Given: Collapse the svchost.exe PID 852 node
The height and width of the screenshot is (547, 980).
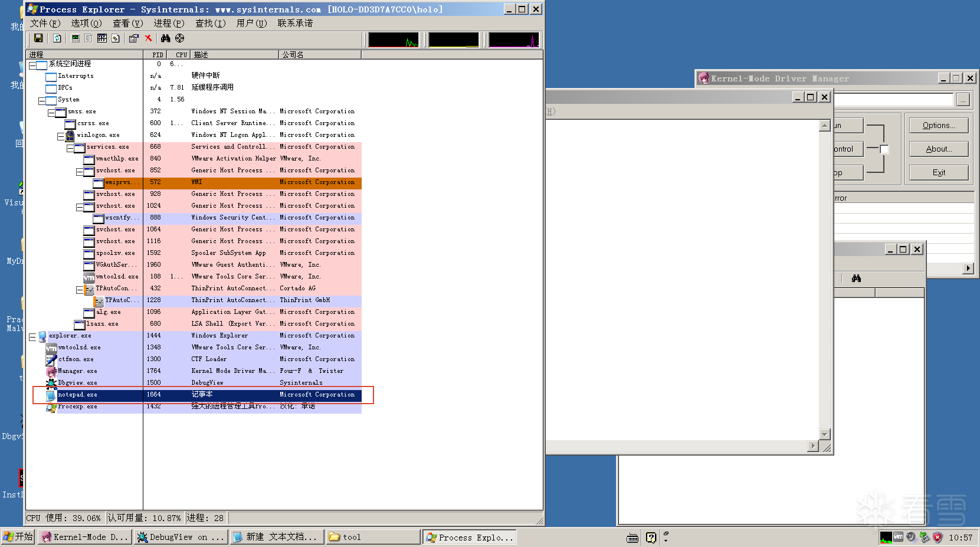Looking at the screenshot, I should point(80,172).
